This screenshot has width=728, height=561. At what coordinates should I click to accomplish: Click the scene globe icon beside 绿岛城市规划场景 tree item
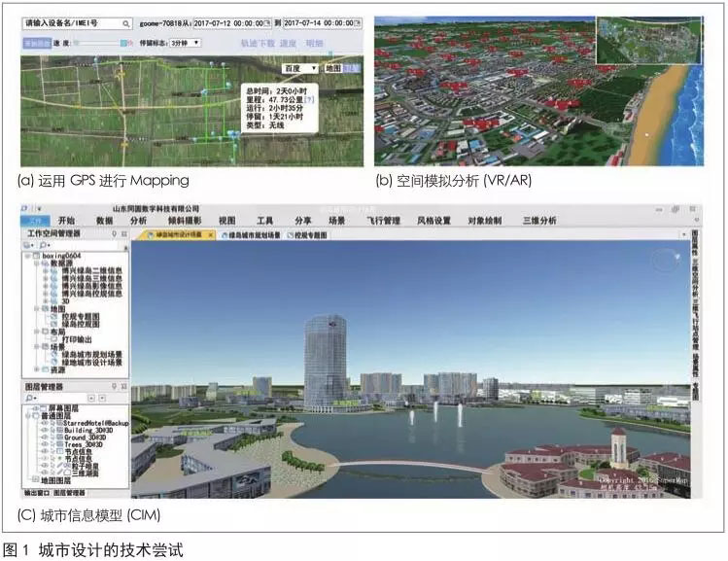[54, 354]
